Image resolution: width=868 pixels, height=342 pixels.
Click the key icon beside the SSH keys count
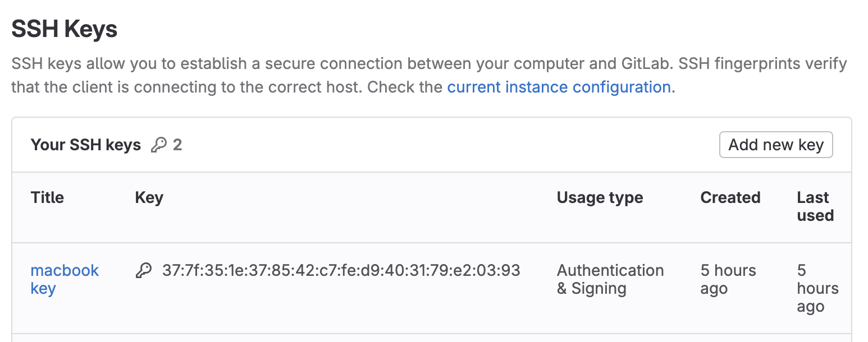[x=159, y=145]
